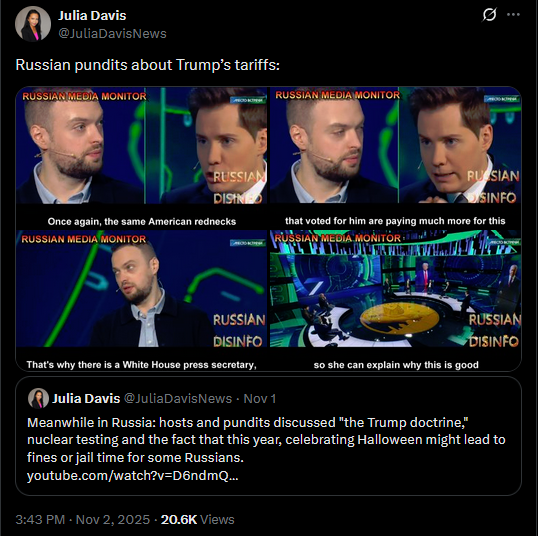Click the small avatar in the quoted tweet

pos(38,398)
